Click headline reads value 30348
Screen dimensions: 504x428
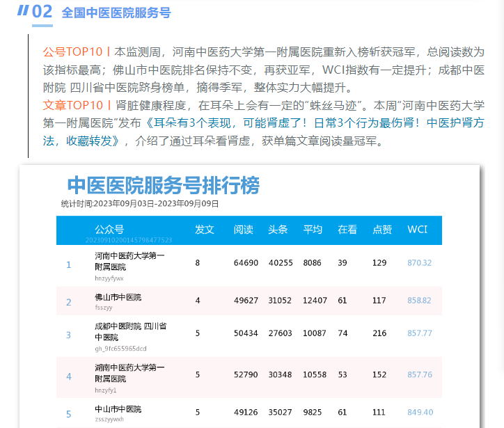(x=281, y=374)
